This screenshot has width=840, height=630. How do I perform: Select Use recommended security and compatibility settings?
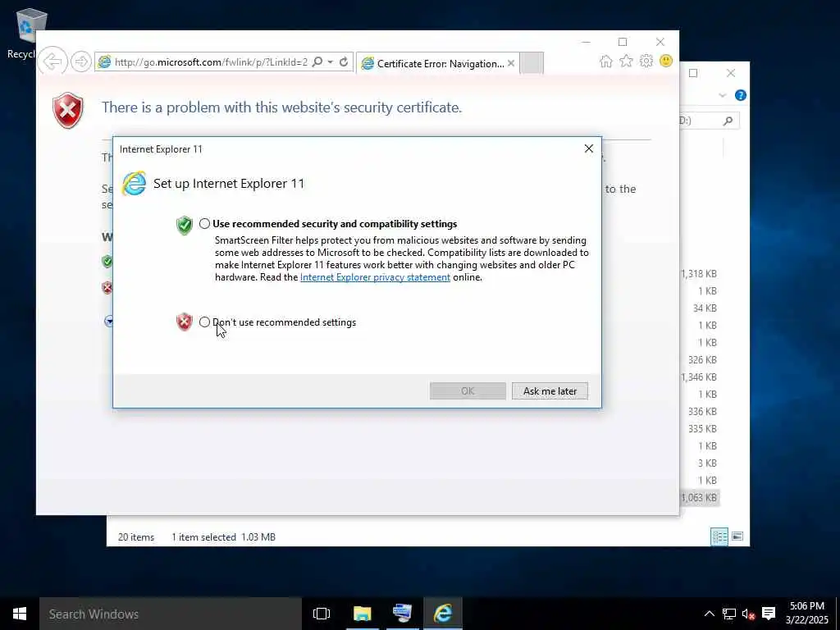[x=204, y=223]
